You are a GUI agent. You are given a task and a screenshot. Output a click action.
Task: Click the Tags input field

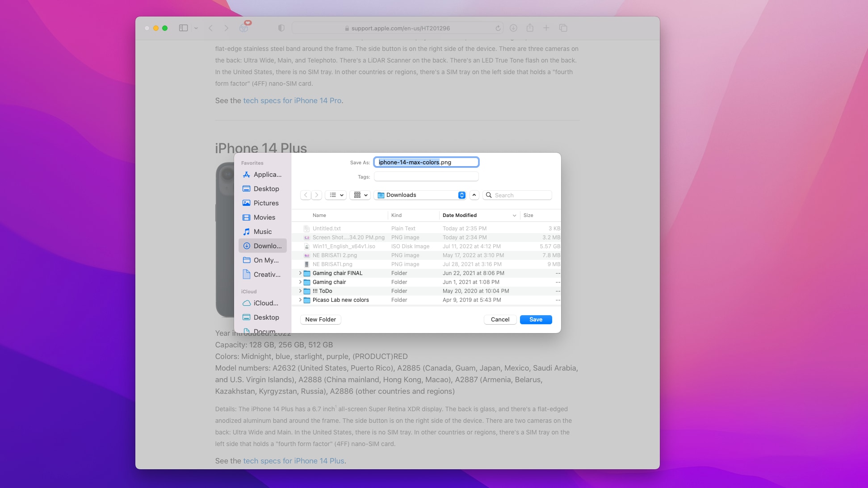[426, 177]
